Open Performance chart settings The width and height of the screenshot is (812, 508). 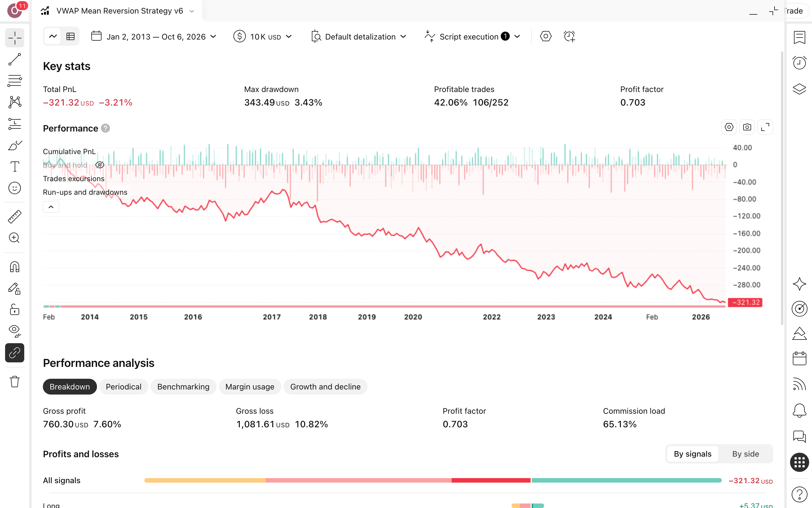(729, 127)
